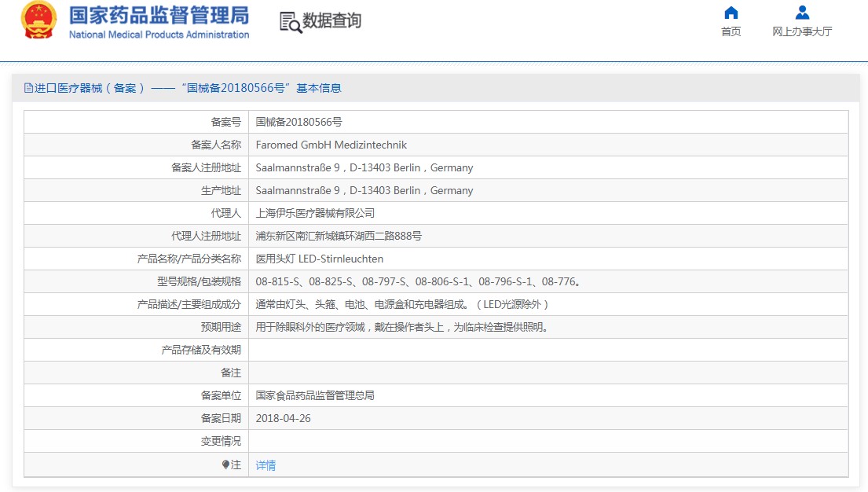Go to 首页 home icon

click(731, 13)
